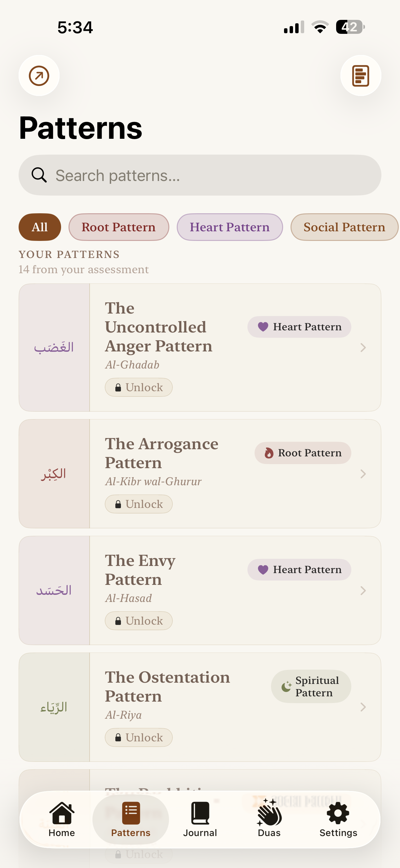Click the magnifying glass search icon
The image size is (400, 868).
[x=39, y=175]
